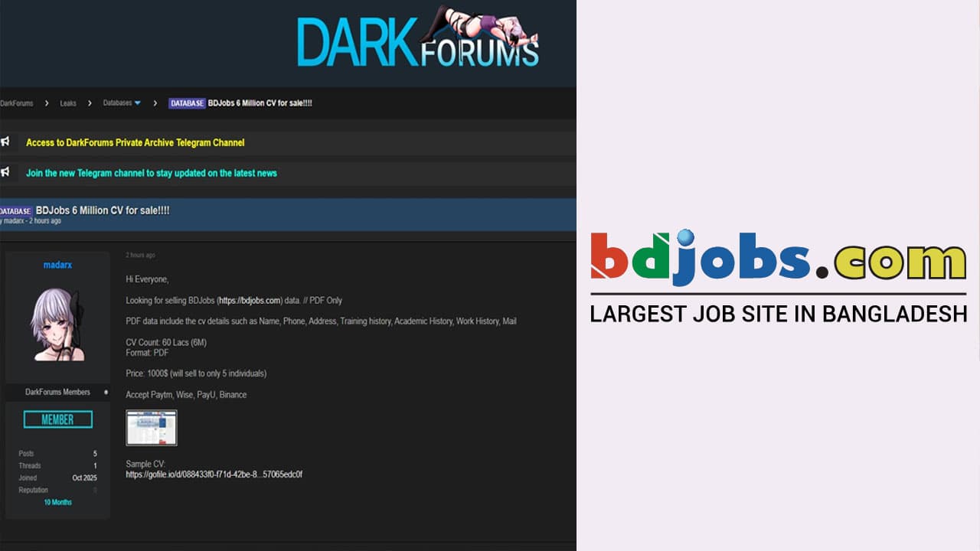Image resolution: width=980 pixels, height=551 pixels.
Task: Click the Format: PDF line
Action: (147, 353)
